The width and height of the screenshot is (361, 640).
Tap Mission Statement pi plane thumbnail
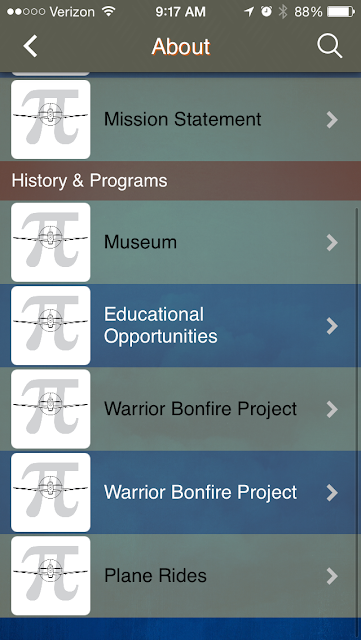point(51,119)
